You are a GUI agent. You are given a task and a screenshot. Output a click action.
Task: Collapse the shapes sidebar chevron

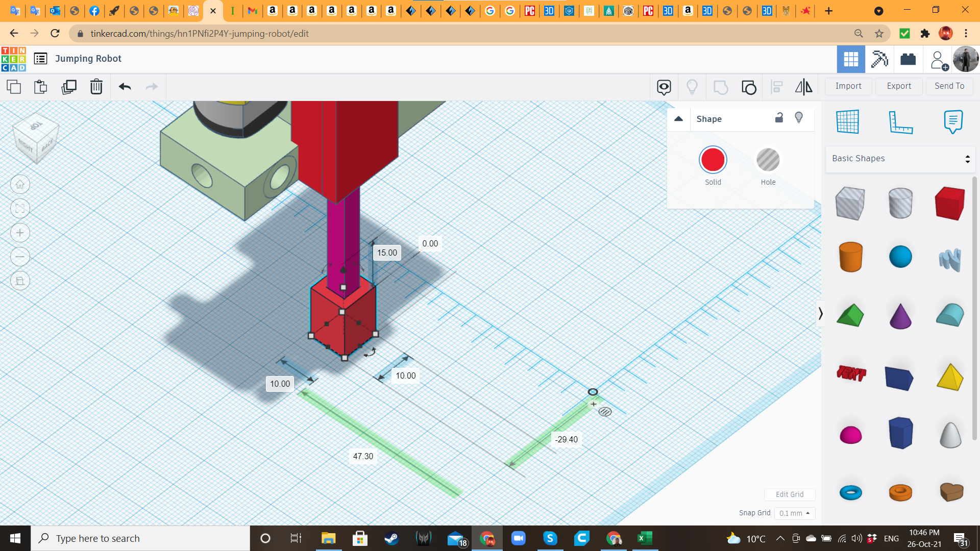pyautogui.click(x=820, y=313)
